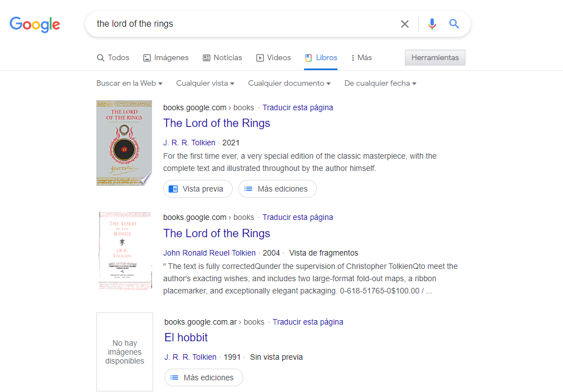The image size is (563, 392).
Task: Open the Cualquier vista dropdown
Action: tap(205, 83)
